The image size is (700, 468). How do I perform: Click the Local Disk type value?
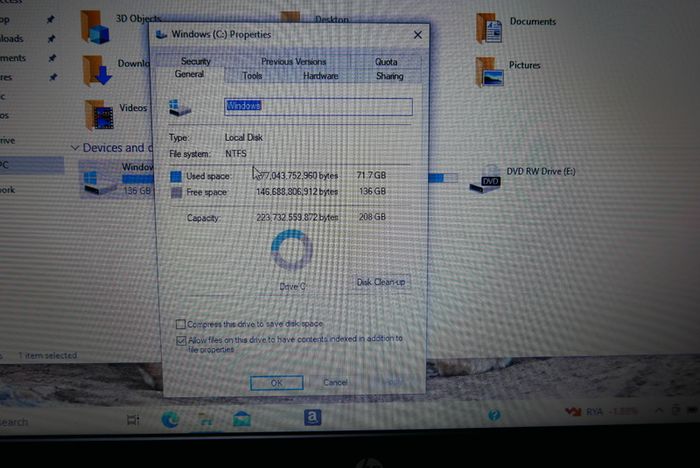point(244,138)
